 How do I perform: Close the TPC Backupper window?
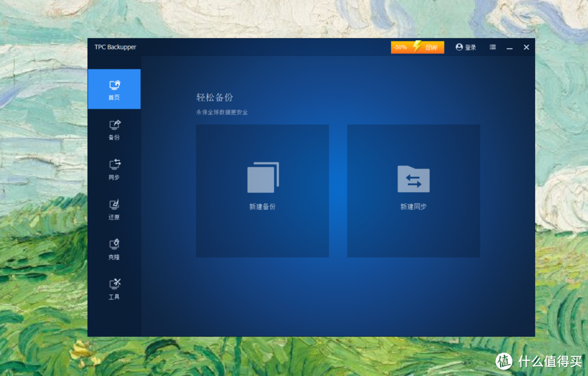(x=526, y=47)
